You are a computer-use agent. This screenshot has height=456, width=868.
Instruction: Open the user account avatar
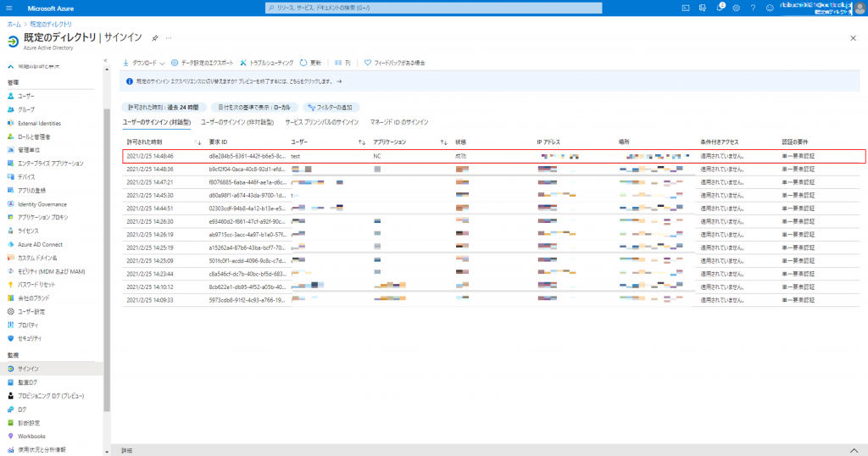point(860,8)
